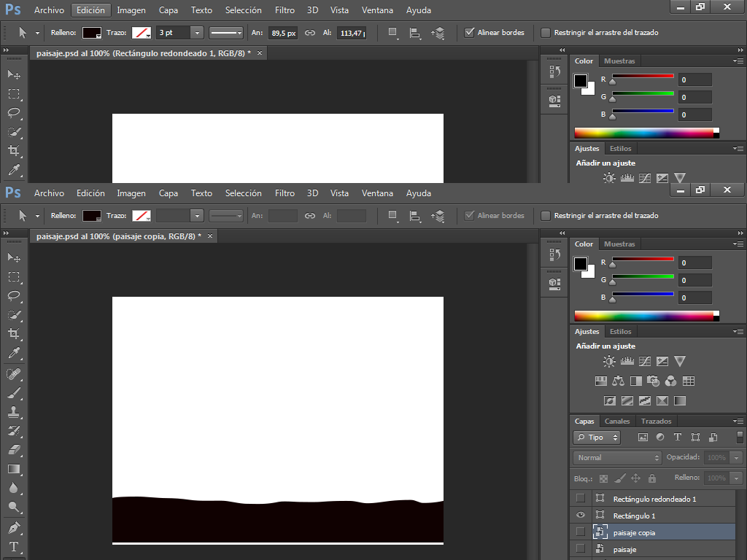Screen dimensions: 747x560
Task: Add a Vibrance adjustment in lower window
Action: 680,362
